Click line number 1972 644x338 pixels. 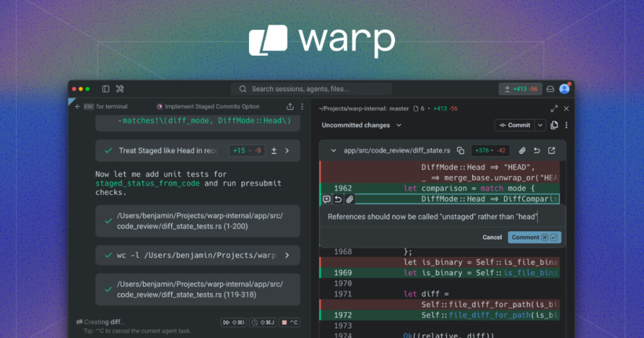343,315
